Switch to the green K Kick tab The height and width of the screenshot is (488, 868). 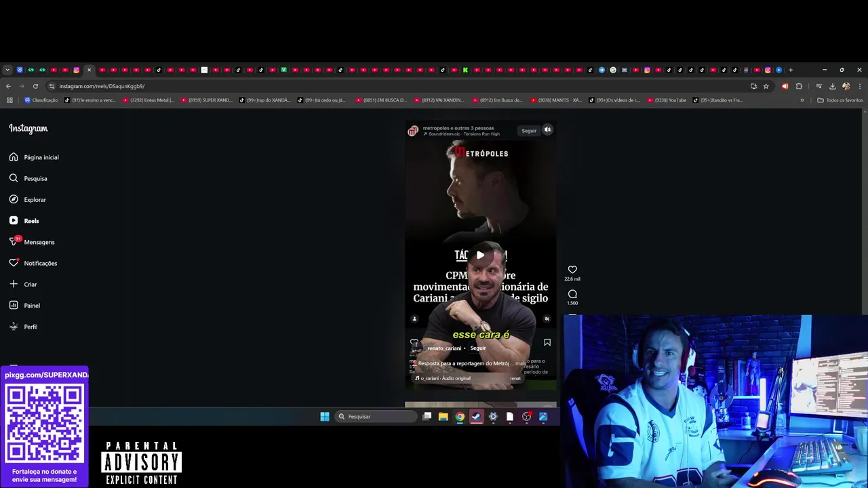[x=465, y=70]
